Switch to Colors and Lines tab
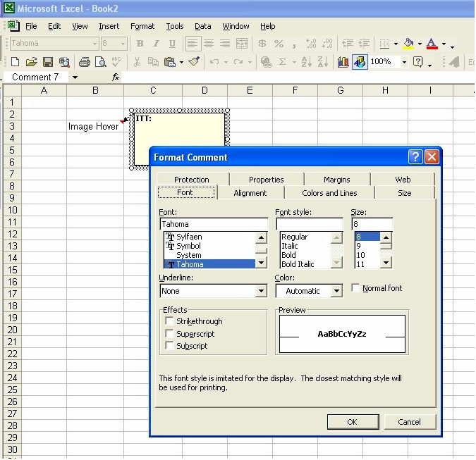476x460 pixels. (x=329, y=193)
